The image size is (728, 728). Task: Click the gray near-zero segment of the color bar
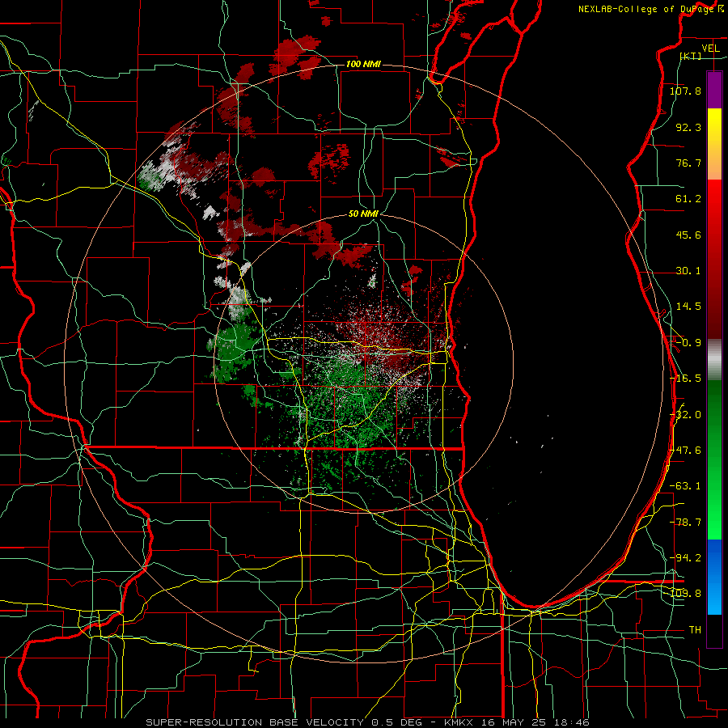pyautogui.click(x=714, y=360)
